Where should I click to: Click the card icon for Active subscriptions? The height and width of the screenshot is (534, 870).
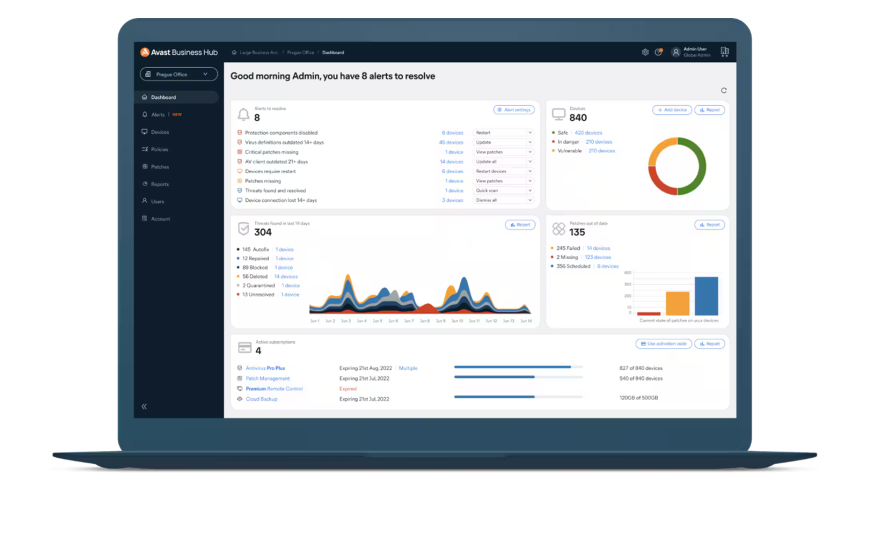pos(245,347)
